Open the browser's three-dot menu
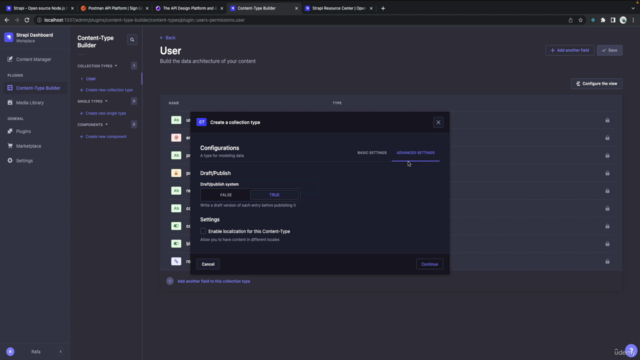The image size is (640, 360). click(633, 20)
